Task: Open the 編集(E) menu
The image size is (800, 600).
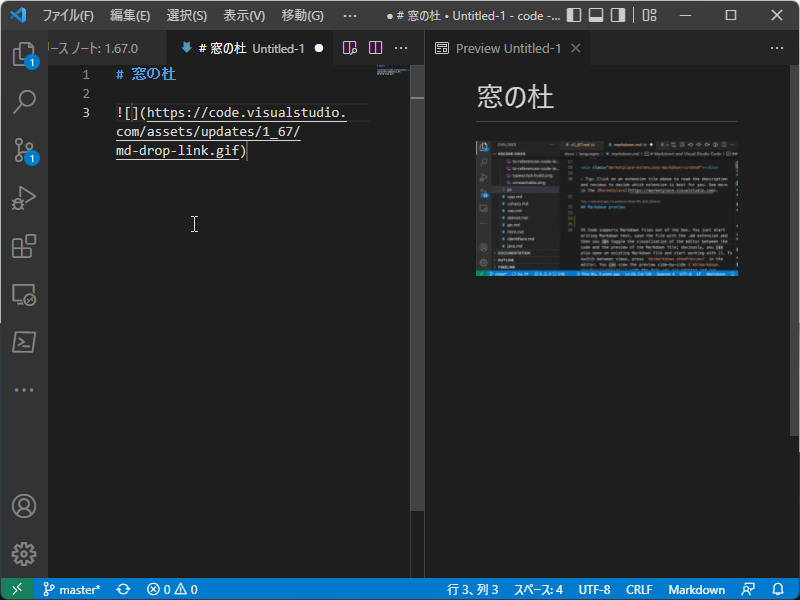Action: [130, 16]
